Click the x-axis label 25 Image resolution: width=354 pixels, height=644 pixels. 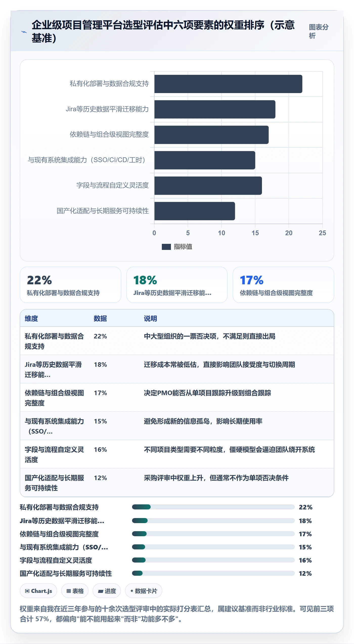coord(322,233)
